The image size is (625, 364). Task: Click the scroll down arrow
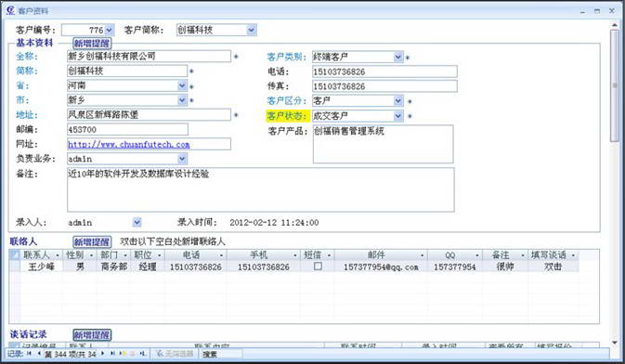(x=614, y=342)
